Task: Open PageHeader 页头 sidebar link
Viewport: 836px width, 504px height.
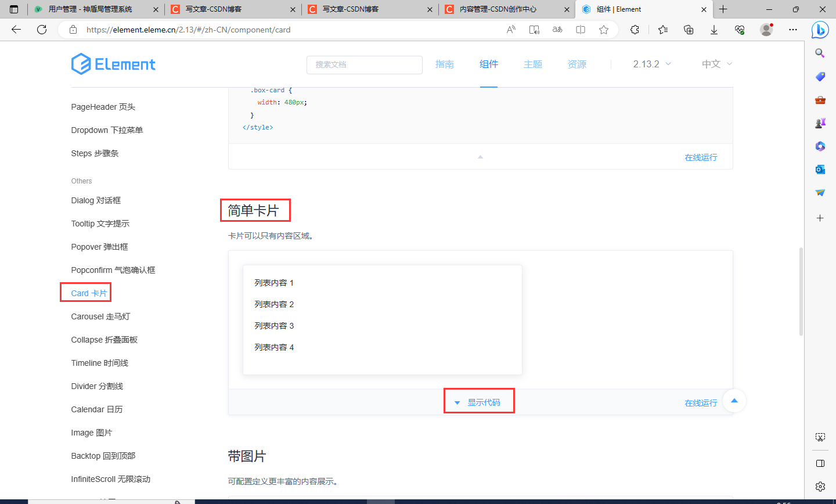Action: [103, 107]
